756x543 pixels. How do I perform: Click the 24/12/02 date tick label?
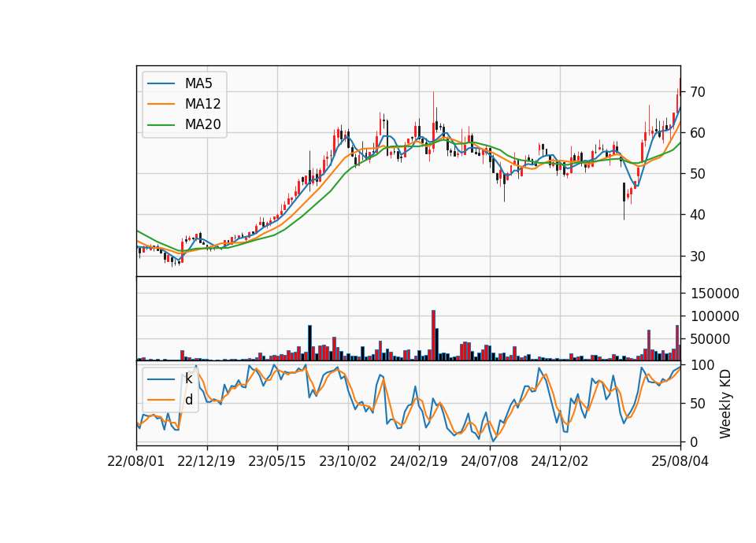560,461
